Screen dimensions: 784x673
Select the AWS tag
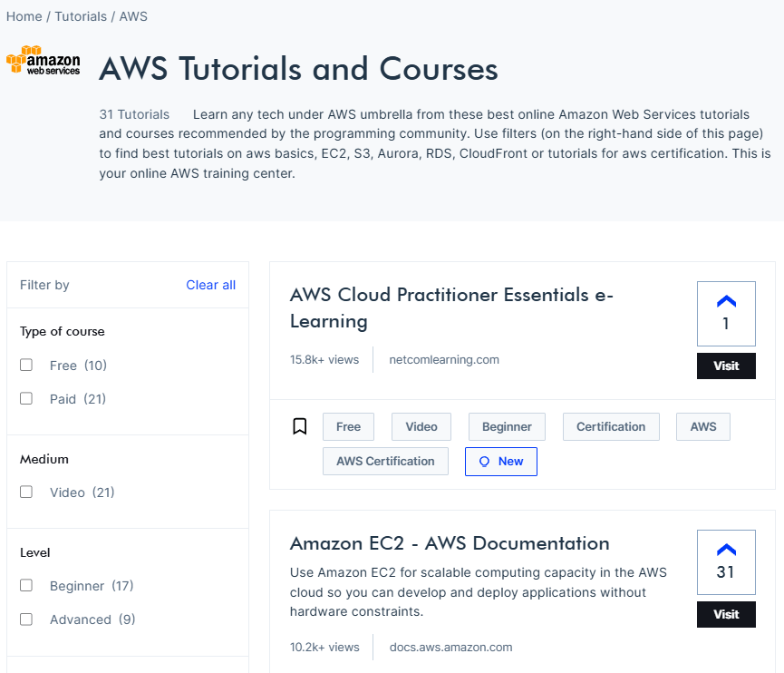(703, 427)
